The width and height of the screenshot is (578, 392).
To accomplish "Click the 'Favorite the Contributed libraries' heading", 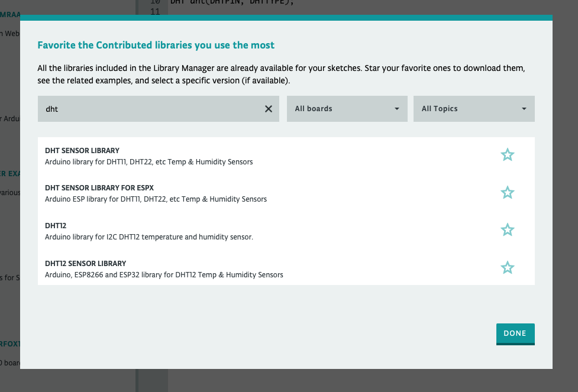I will pos(156,45).
